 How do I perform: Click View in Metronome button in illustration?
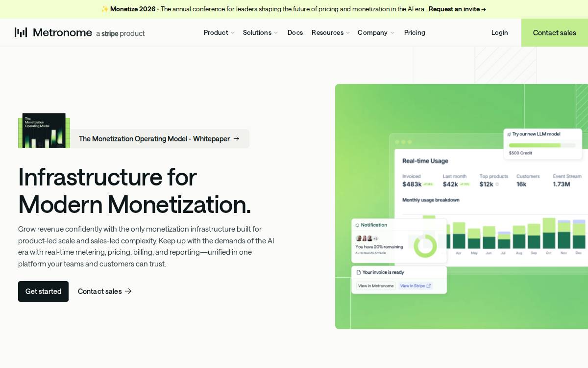[376, 286]
